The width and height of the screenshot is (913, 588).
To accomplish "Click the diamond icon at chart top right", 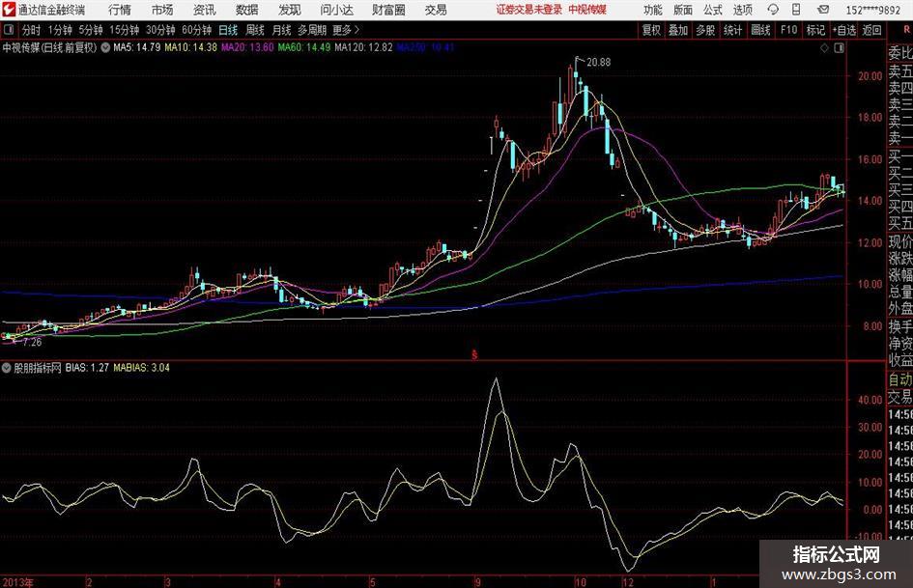I will (x=824, y=48).
